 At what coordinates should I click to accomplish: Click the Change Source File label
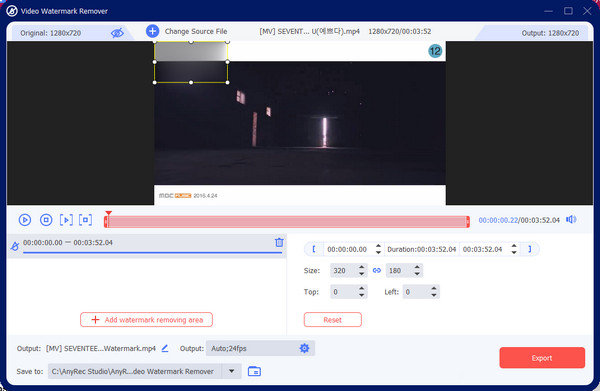click(x=196, y=31)
